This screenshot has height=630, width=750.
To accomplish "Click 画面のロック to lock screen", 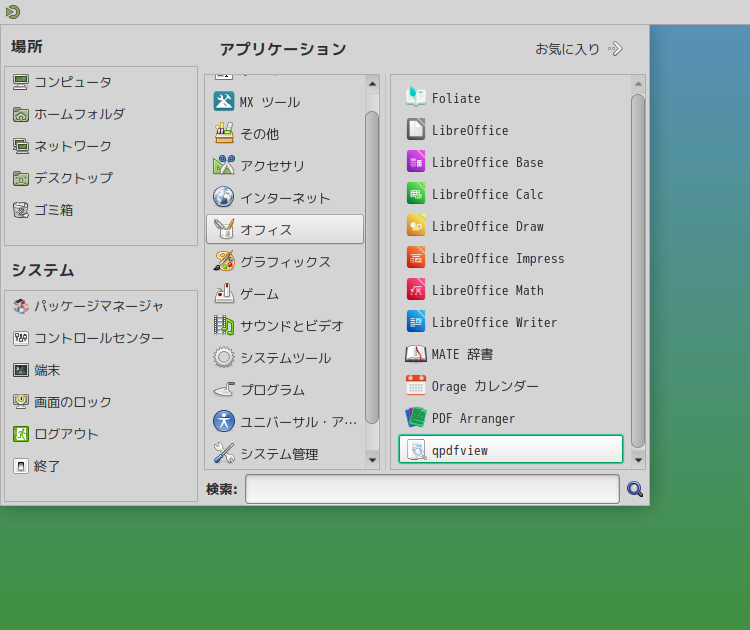I will point(62,402).
